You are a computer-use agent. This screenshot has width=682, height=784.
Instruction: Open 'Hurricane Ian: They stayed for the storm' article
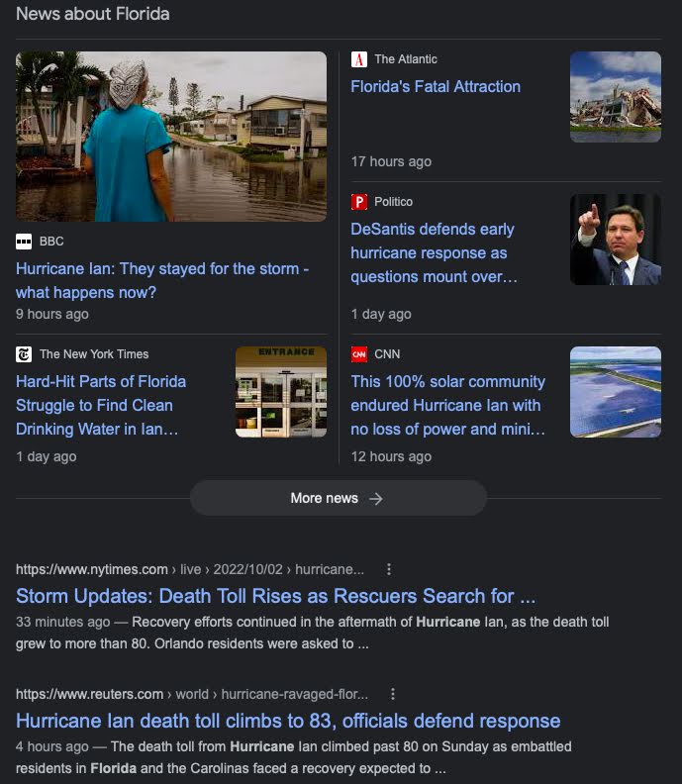(x=162, y=280)
